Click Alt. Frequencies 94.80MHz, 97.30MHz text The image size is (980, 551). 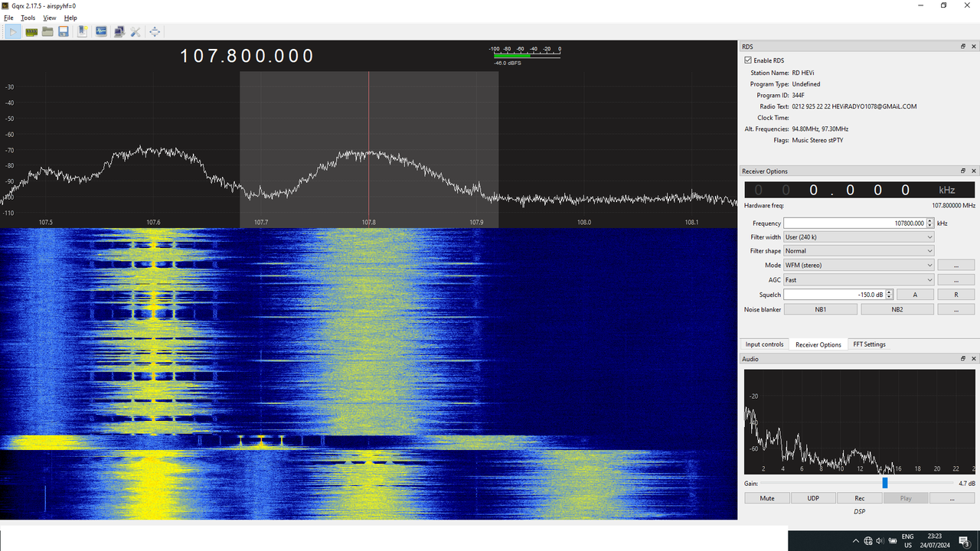point(820,129)
